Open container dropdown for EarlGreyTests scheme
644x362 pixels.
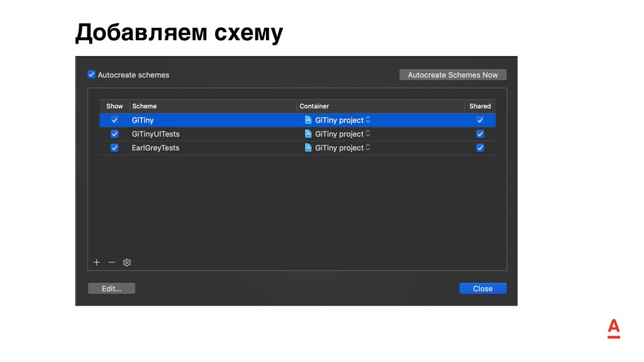[x=368, y=148]
